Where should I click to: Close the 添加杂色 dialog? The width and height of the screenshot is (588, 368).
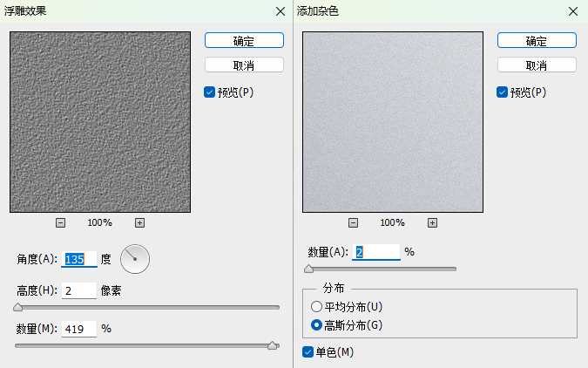(x=572, y=11)
